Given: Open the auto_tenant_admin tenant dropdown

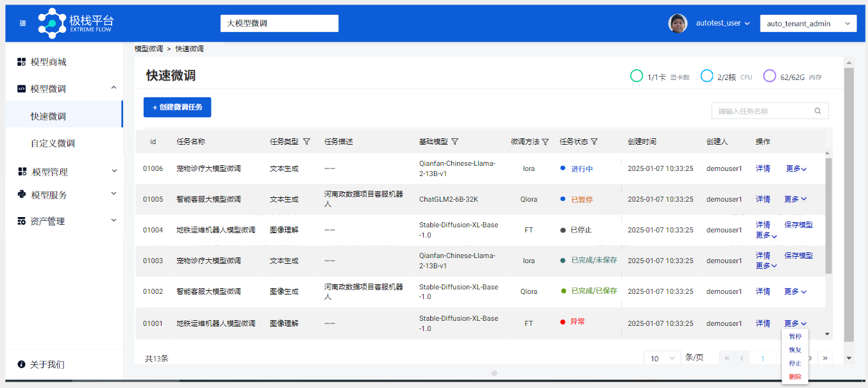Looking at the screenshot, I should (x=808, y=23).
